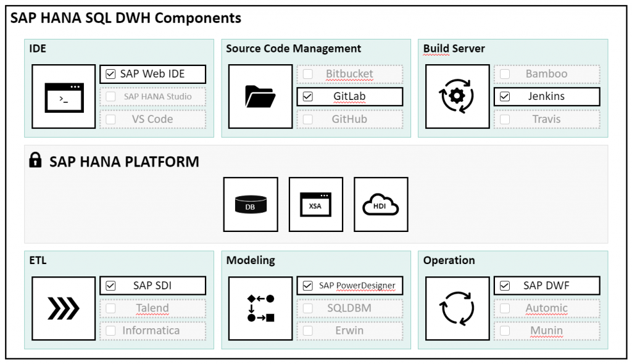Click the Modeling section heading
The image size is (632, 364).
[x=251, y=260]
